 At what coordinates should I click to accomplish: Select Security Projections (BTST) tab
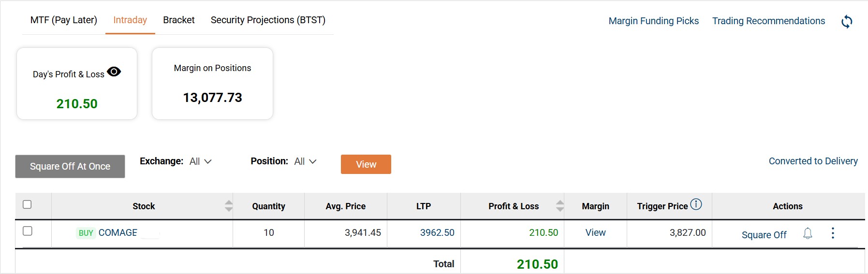268,20
